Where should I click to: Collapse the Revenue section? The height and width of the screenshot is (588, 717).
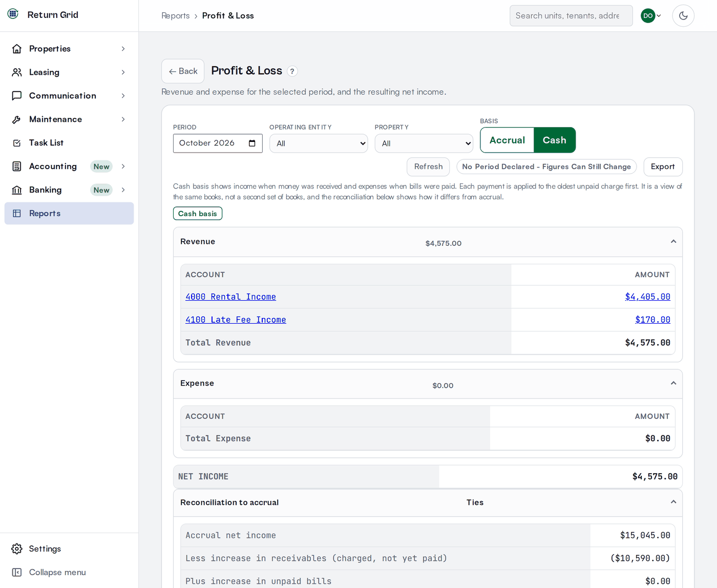[x=673, y=242]
